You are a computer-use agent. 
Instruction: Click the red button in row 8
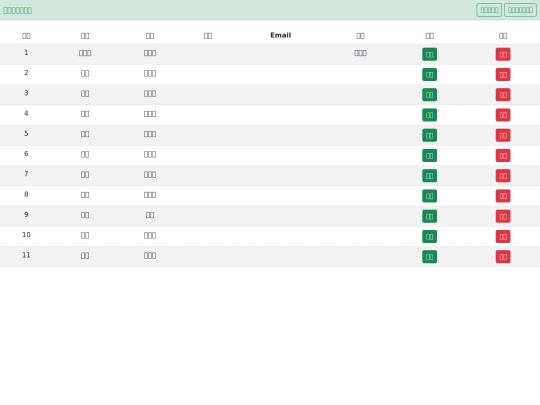point(503,196)
